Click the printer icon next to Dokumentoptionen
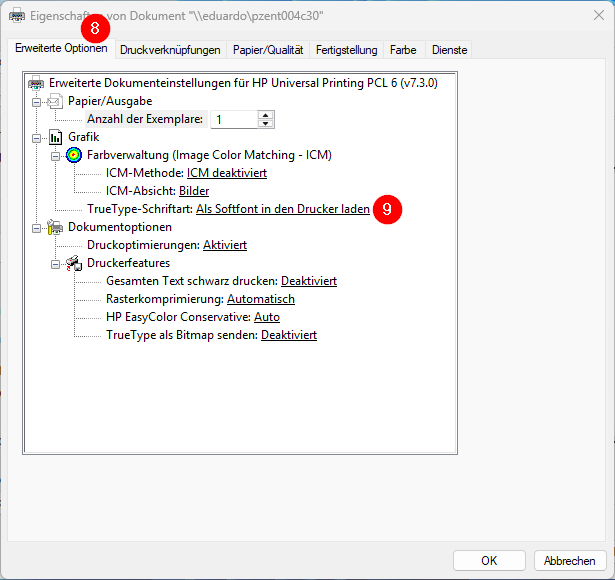 pyautogui.click(x=55, y=227)
